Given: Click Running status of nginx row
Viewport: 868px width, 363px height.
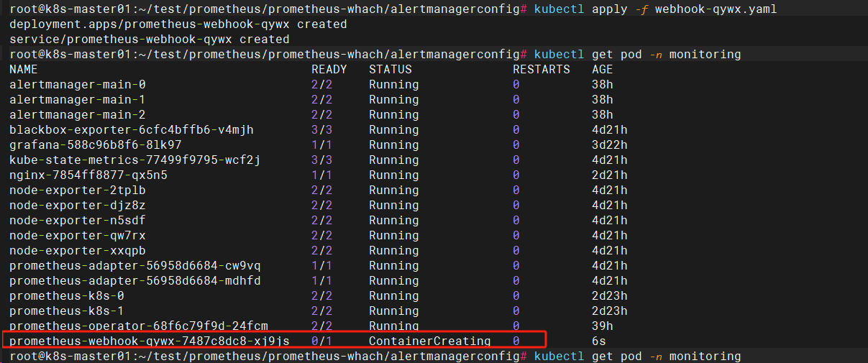Looking at the screenshot, I should point(394,175).
